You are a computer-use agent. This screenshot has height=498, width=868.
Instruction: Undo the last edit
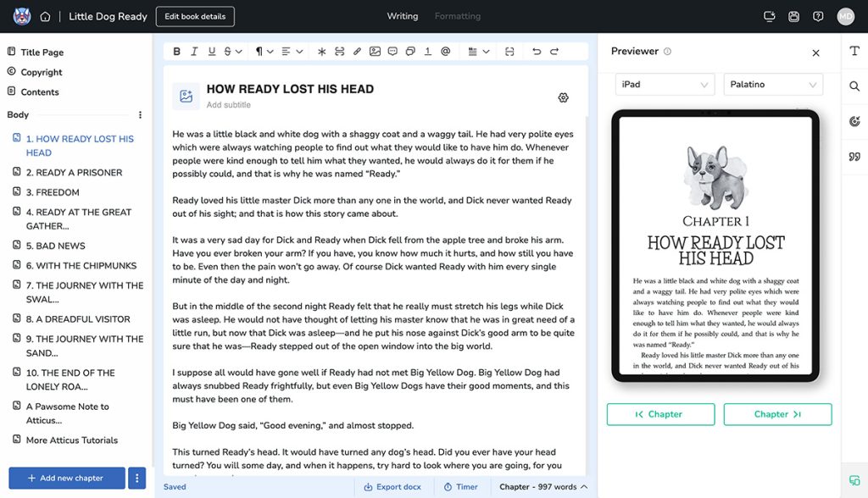point(537,52)
